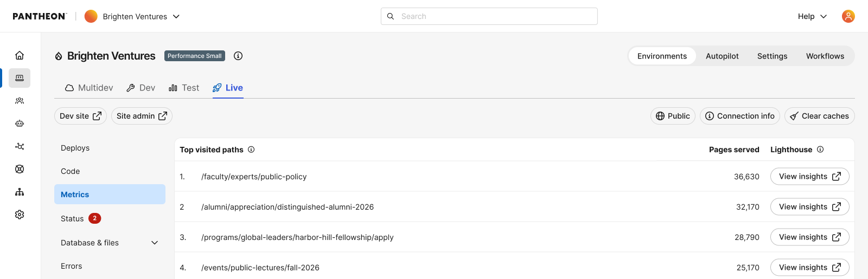Open Connection info

tap(740, 116)
